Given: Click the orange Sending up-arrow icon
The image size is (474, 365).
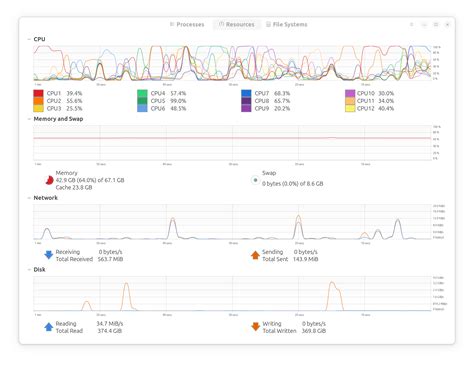Looking at the screenshot, I should (255, 255).
